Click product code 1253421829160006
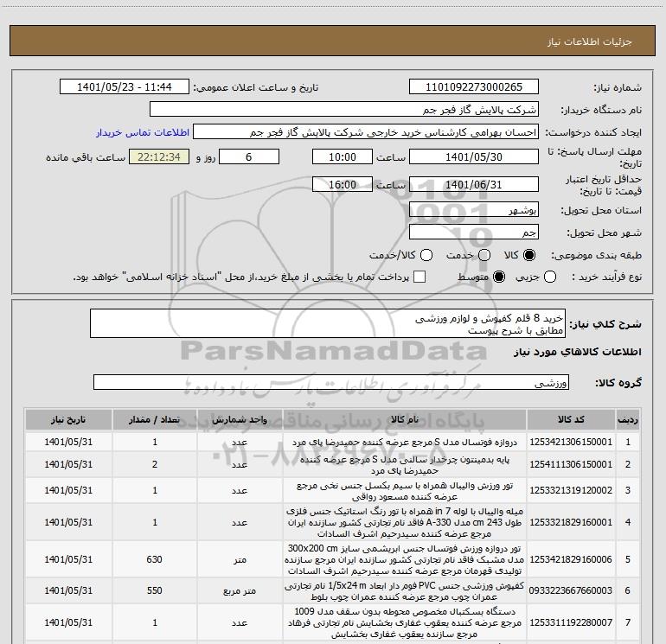Image resolution: width=666 pixels, height=644 pixels. (x=571, y=559)
